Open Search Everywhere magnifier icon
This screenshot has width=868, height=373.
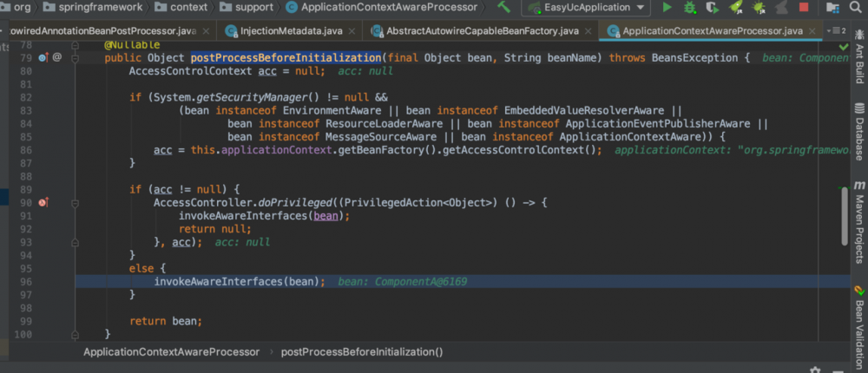854,8
